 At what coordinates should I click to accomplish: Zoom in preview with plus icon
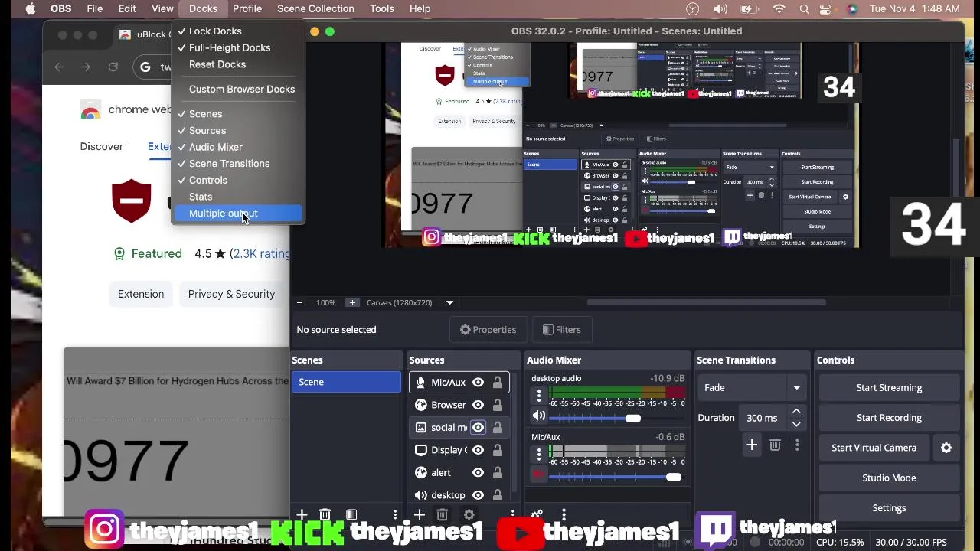(x=352, y=302)
